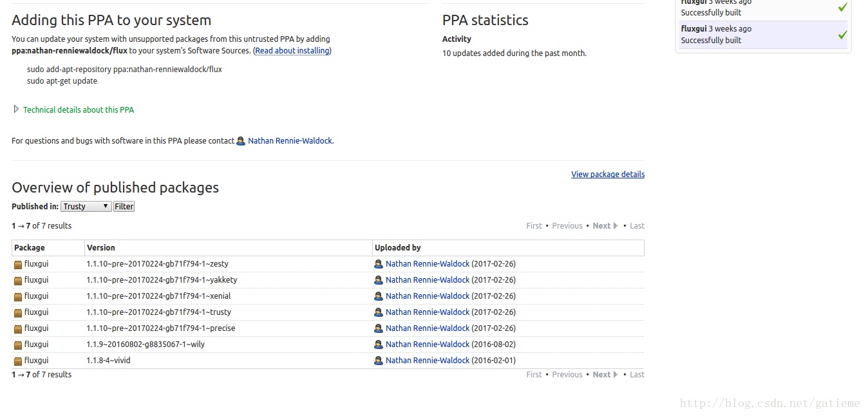Viewport: 868px width, 416px height.
Task: Open uploader Nathan Rennie-Waldock link in wily row
Action: 428,345
